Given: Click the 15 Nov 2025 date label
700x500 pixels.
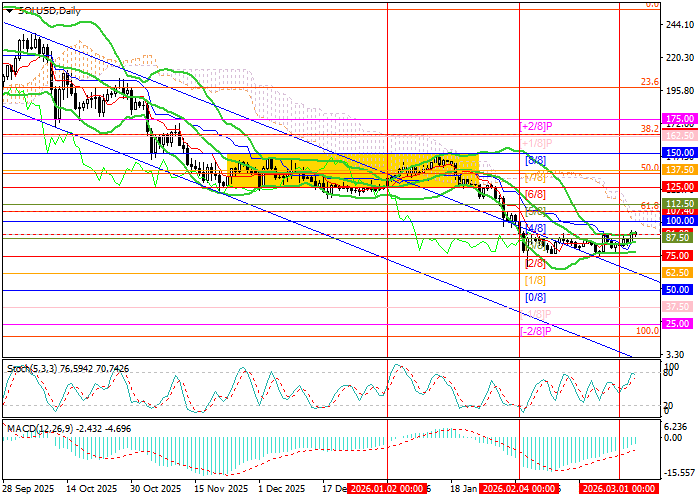Looking at the screenshot, I should tap(221, 488).
